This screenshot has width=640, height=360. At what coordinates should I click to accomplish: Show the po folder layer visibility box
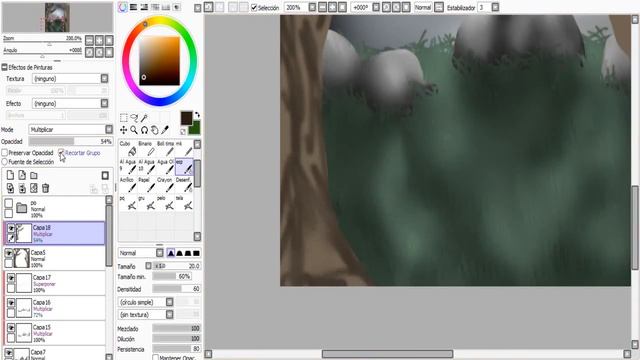pyautogui.click(x=9, y=203)
